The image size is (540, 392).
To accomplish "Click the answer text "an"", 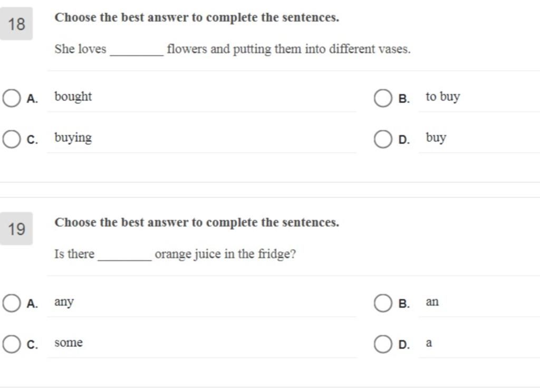I will click(x=432, y=302).
